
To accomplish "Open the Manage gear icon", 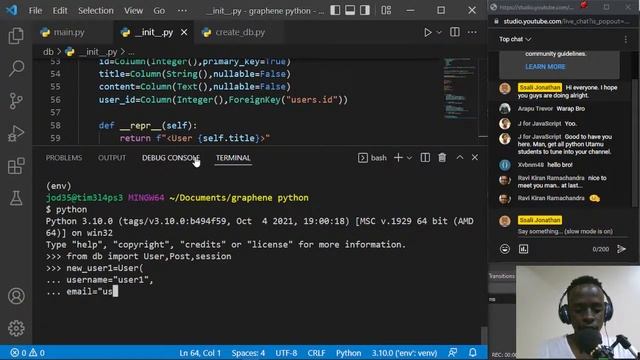I will click(x=16, y=328).
